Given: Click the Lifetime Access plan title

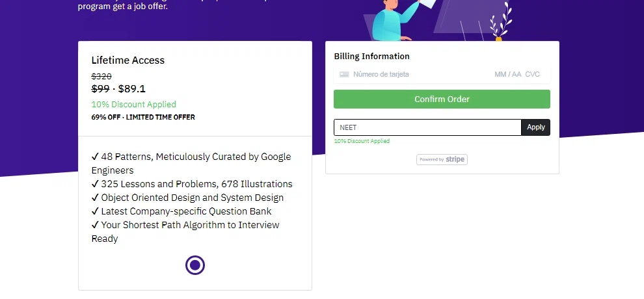Looking at the screenshot, I should pos(128,60).
